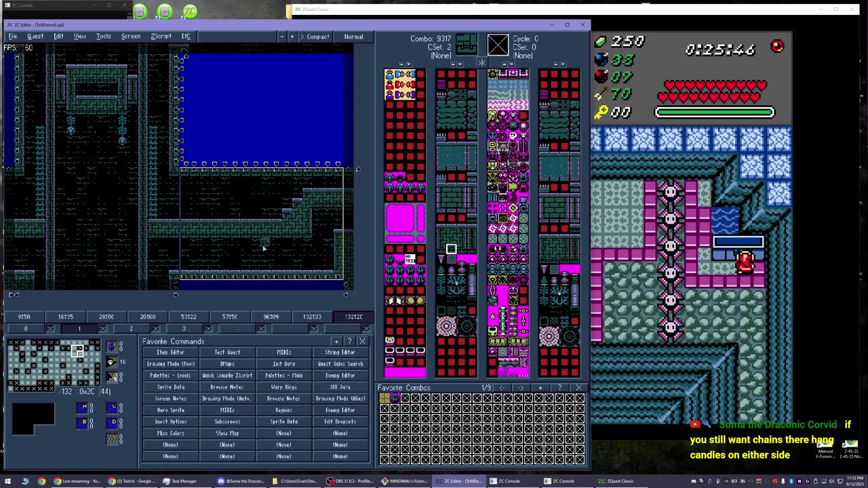
Task: Close the Favorite Combos panel
Action: 578,388
